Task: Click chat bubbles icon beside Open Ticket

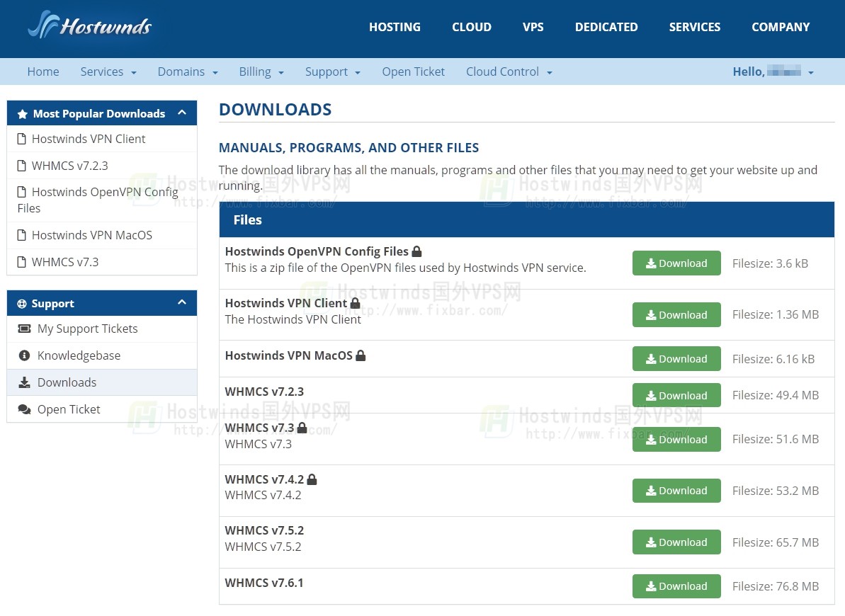Action: [24, 409]
